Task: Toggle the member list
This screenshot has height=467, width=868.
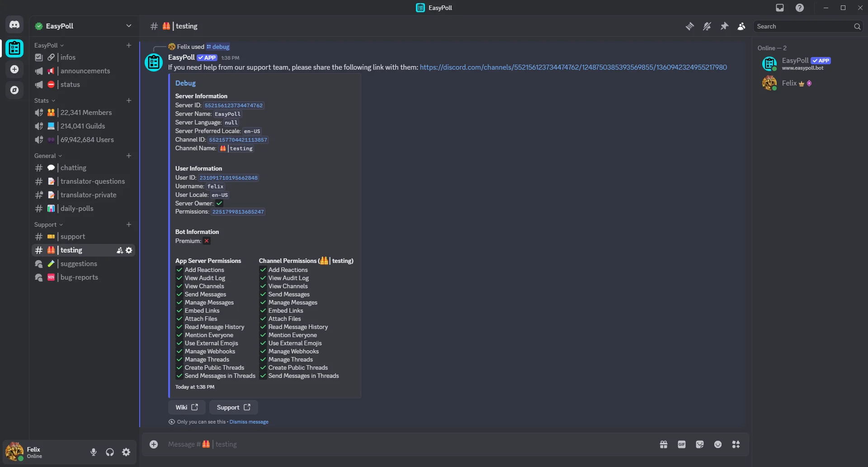Action: [741, 26]
